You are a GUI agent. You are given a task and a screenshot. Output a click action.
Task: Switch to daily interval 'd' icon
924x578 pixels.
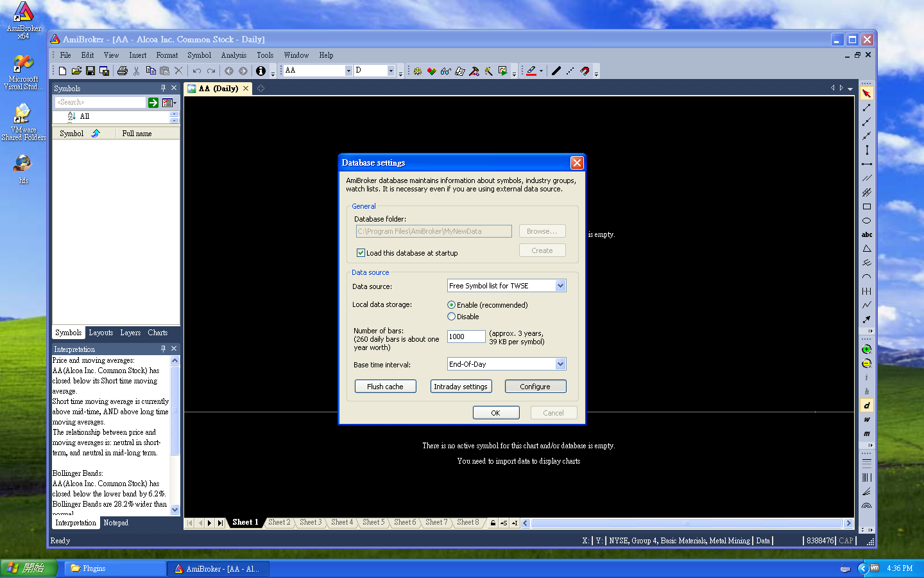coord(867,405)
